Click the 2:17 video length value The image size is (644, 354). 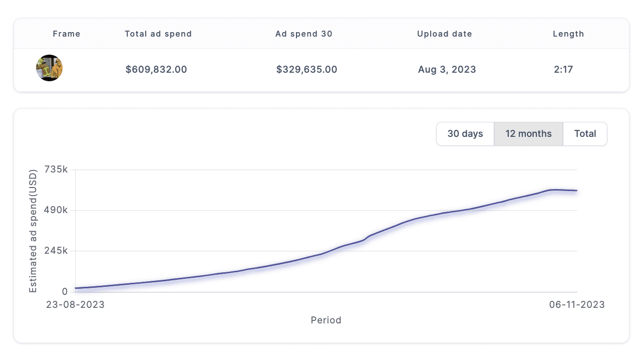pos(563,70)
